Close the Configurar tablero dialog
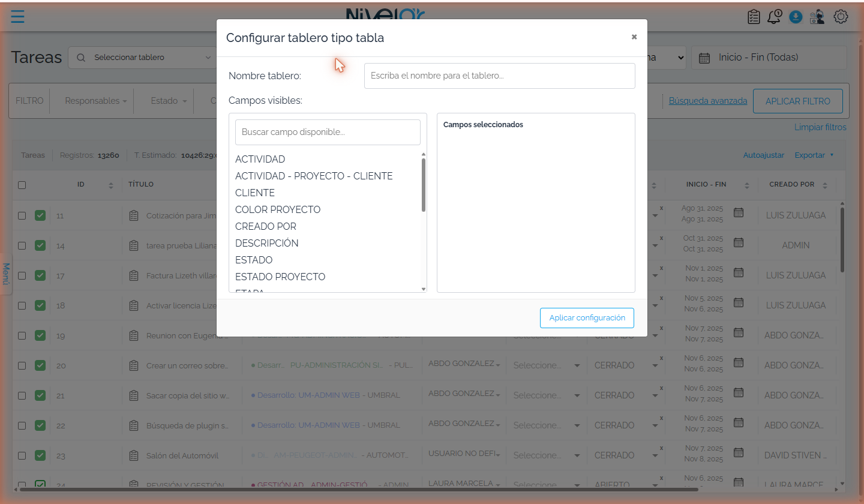Viewport: 864px width, 504px height. click(634, 37)
